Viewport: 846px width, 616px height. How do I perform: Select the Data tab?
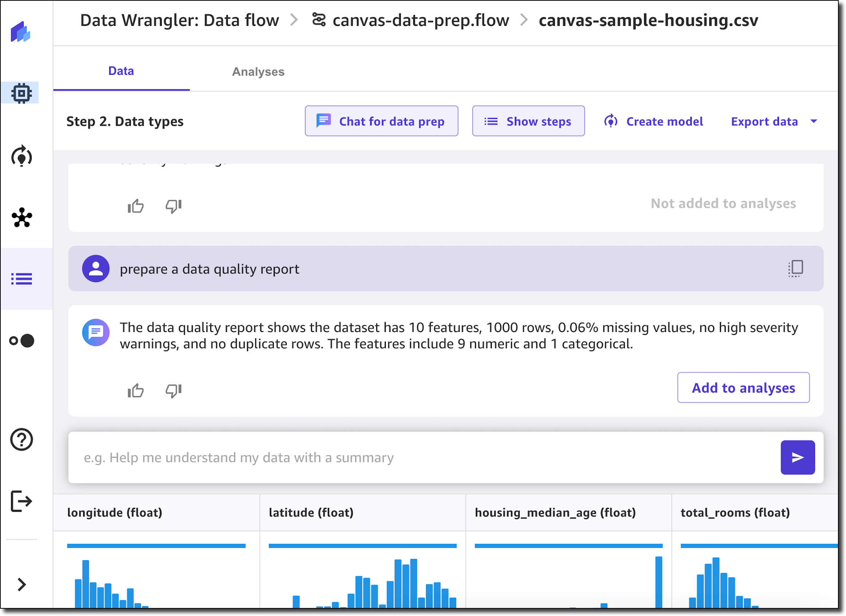(x=121, y=70)
